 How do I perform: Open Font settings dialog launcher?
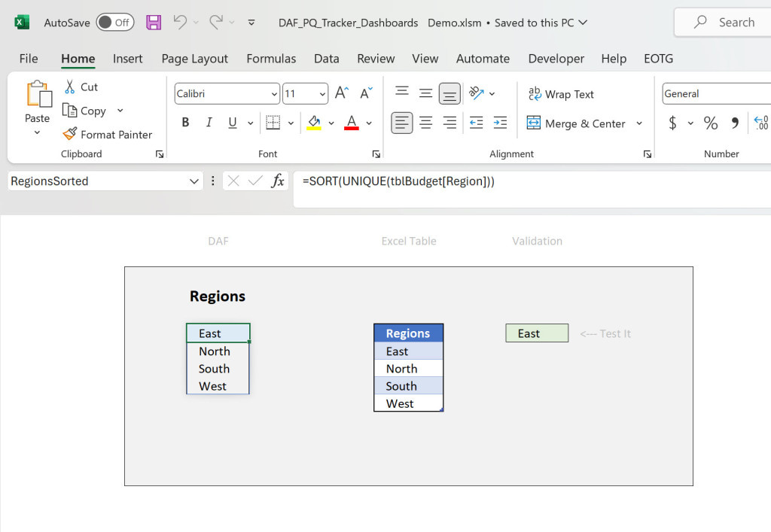click(376, 154)
